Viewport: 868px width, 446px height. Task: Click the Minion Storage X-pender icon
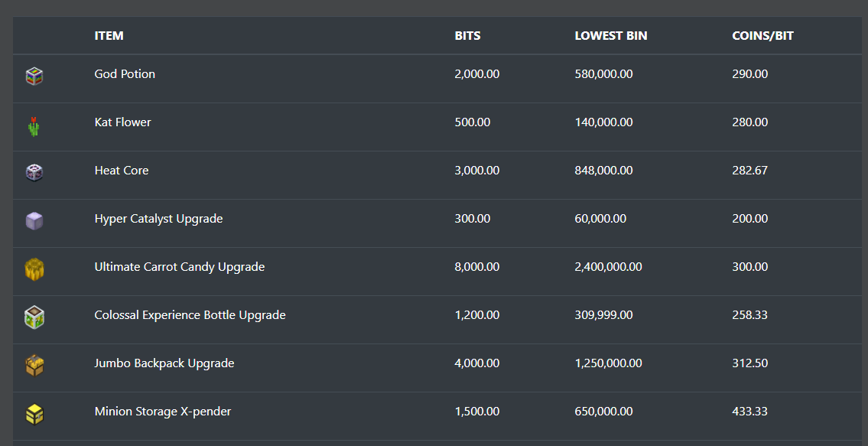(34, 414)
